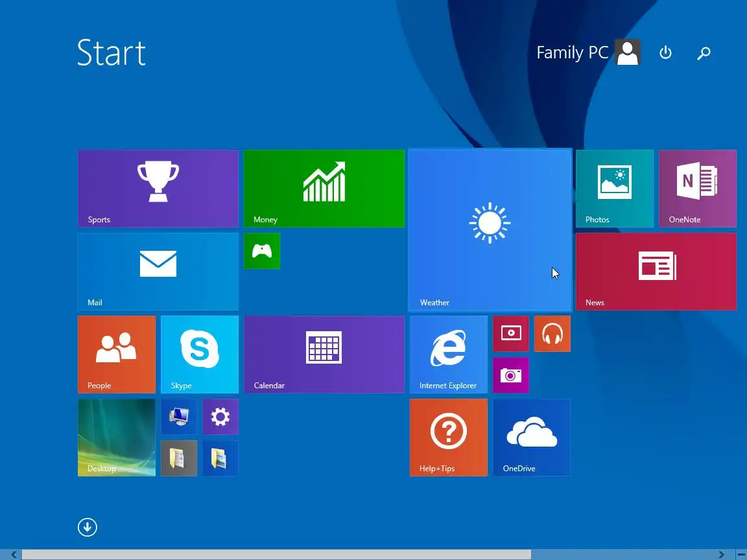The image size is (747, 560).
Task: Launch the Weather app tile
Action: click(490, 230)
